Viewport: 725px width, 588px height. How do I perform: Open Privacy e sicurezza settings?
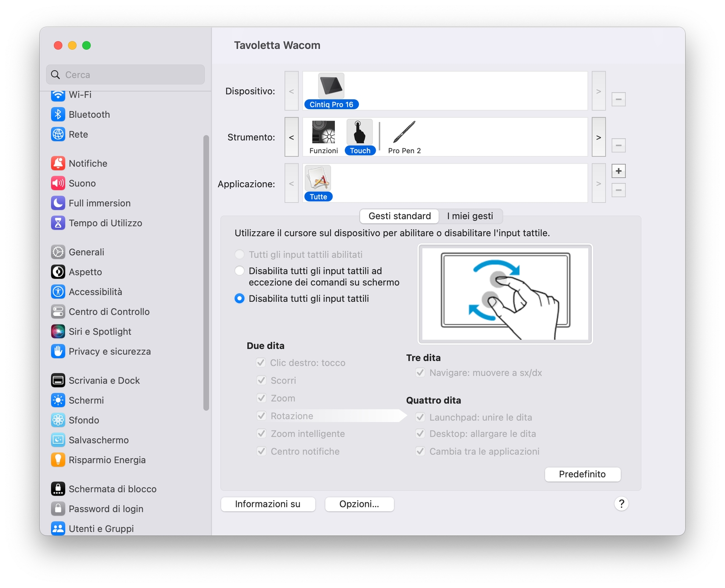[101, 352]
